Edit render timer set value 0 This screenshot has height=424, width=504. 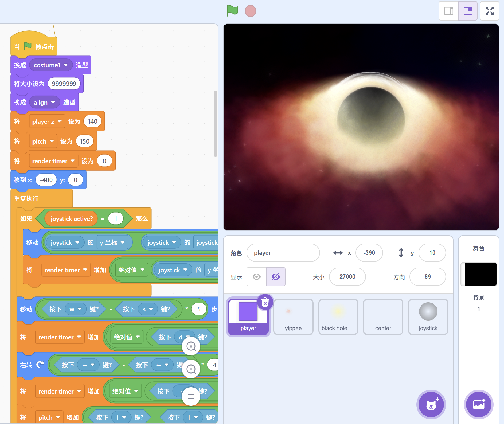[x=104, y=161]
